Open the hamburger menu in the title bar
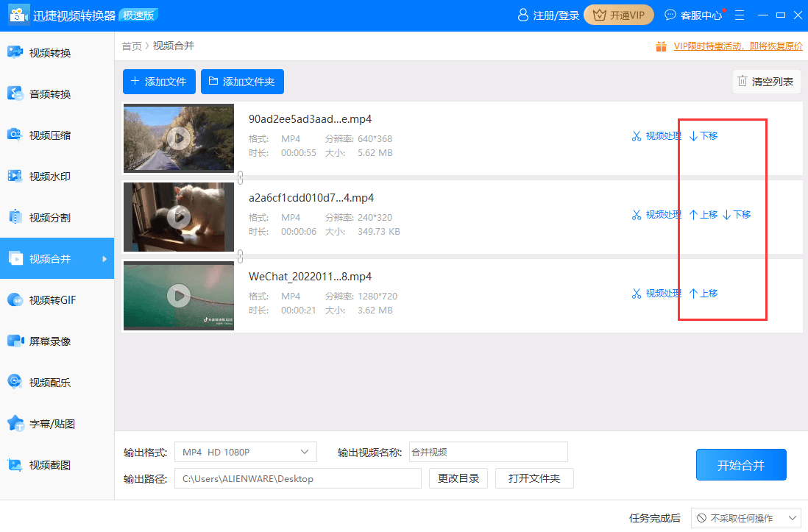This screenshot has width=808, height=532. point(739,14)
